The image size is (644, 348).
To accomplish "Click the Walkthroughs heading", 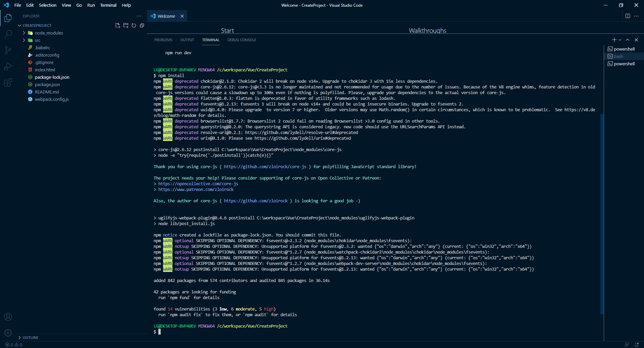I will pyautogui.click(x=427, y=30).
